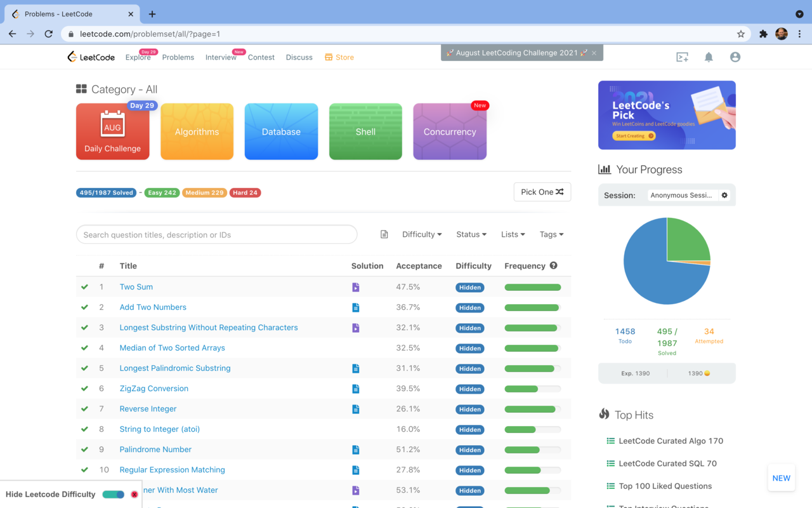Bookmark this page with the star icon

(740, 34)
